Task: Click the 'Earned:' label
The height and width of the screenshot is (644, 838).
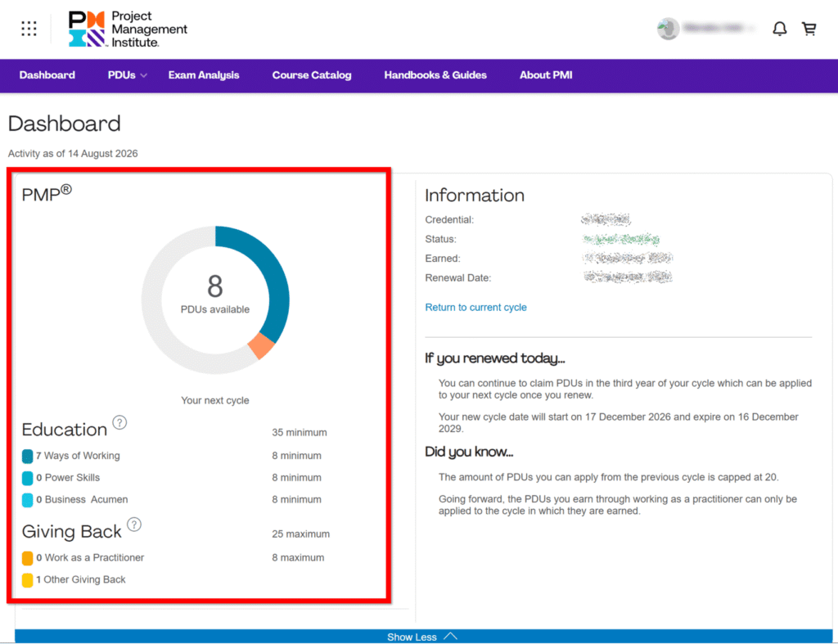Action: [443, 259]
